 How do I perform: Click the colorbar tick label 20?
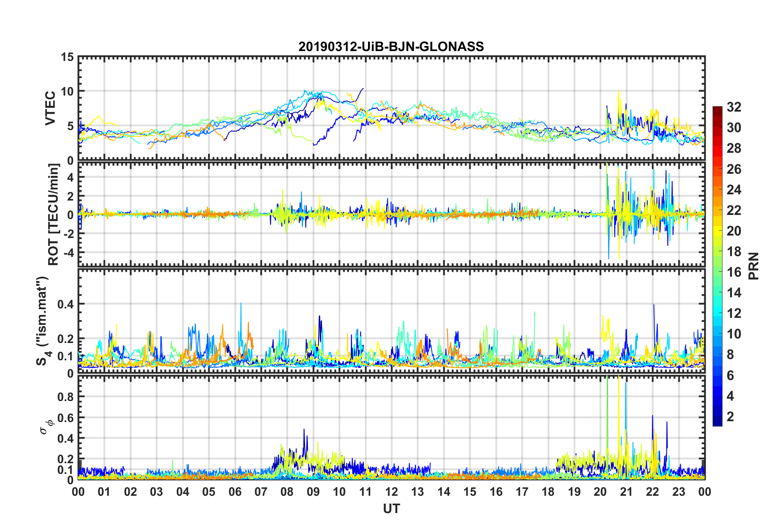click(x=734, y=231)
